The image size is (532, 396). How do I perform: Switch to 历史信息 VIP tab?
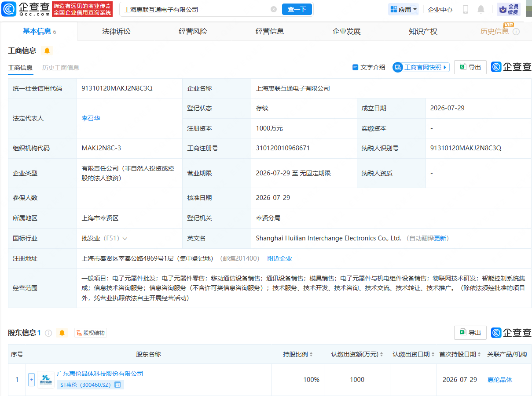495,31
